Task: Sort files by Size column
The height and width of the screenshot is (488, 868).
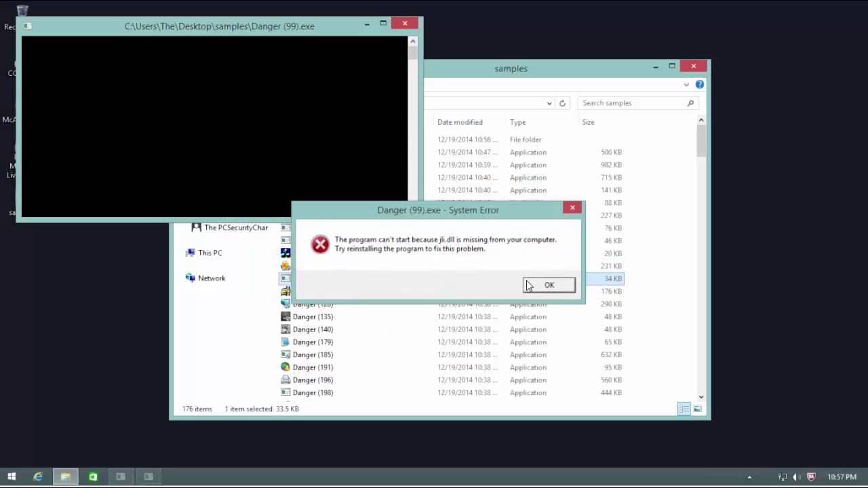Action: pyautogui.click(x=588, y=122)
